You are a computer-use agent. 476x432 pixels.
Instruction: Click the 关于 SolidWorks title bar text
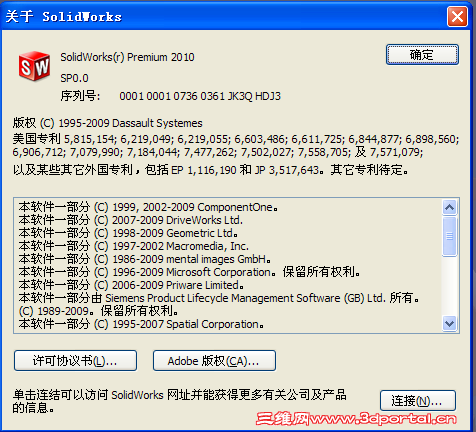click(x=64, y=16)
